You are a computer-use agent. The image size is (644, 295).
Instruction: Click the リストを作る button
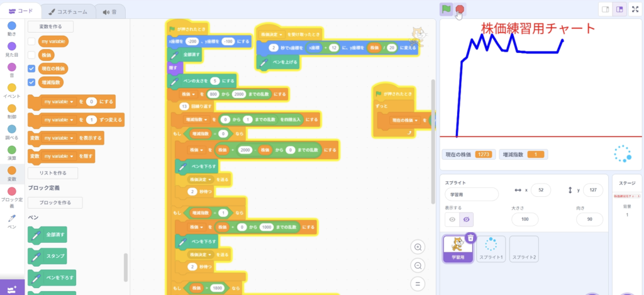[53, 173]
